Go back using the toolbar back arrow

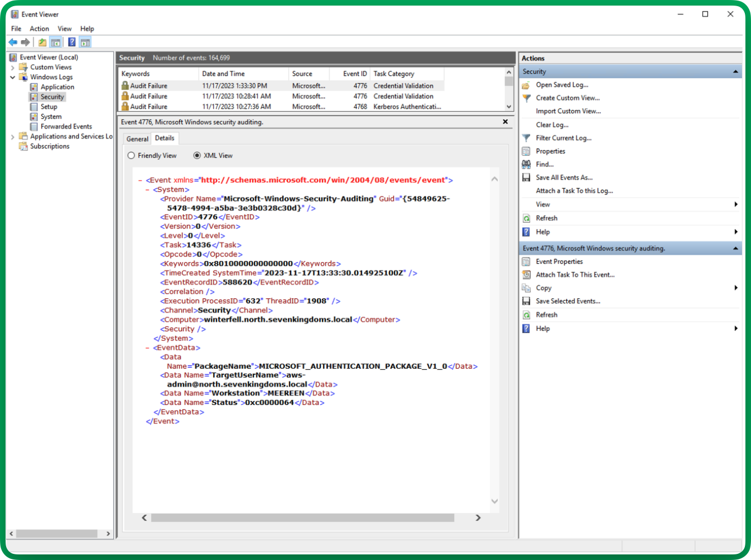click(13, 42)
